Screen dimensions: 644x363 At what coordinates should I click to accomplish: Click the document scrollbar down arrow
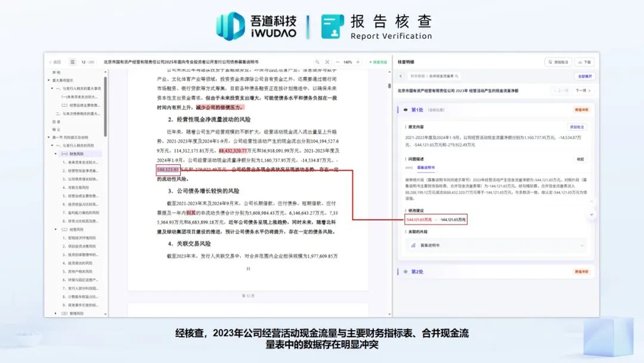[389, 314]
